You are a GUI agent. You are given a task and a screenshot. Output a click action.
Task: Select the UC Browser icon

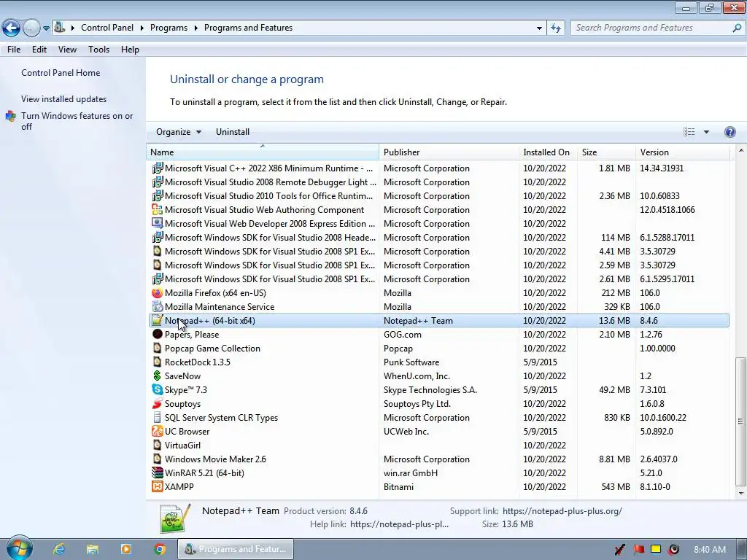(157, 432)
